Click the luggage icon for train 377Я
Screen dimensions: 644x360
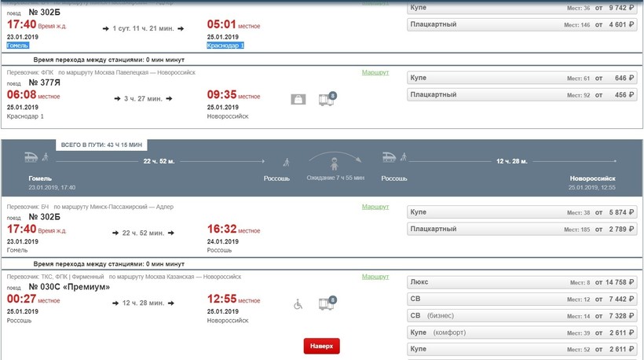298,100
